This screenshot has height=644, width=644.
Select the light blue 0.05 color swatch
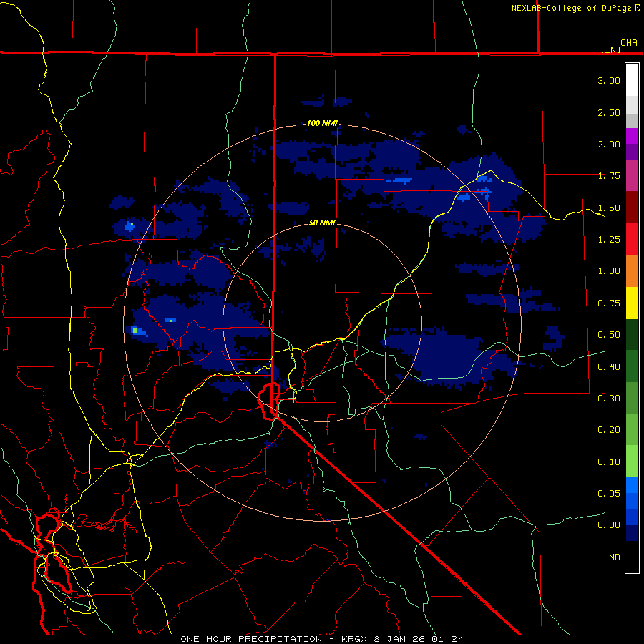pos(632,485)
